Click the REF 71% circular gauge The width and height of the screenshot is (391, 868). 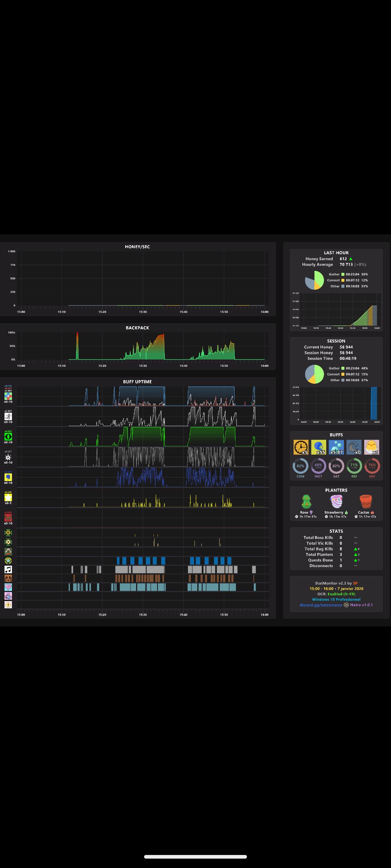click(x=354, y=466)
